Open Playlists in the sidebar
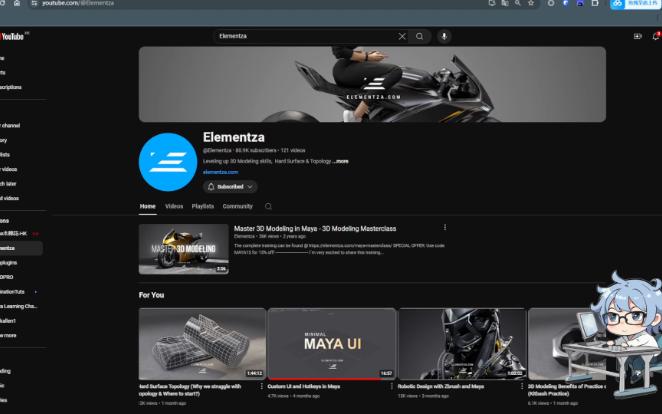 5,155
